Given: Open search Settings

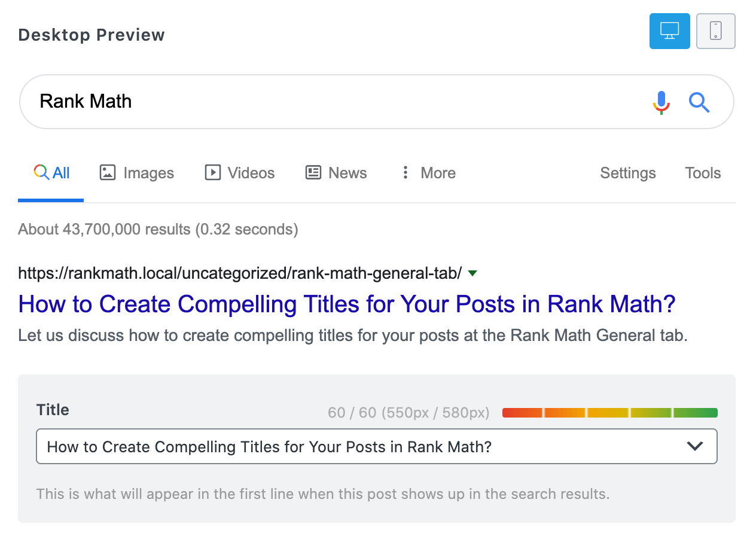Looking at the screenshot, I should 627,173.
